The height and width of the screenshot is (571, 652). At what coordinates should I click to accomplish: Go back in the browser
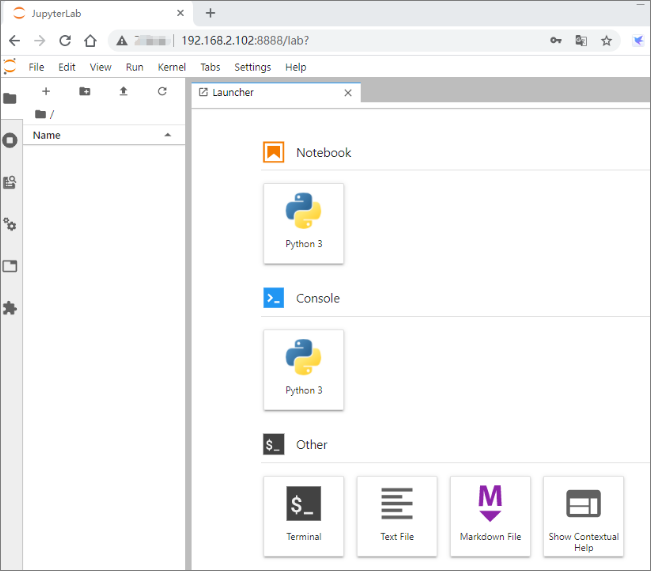pyautogui.click(x=15, y=40)
